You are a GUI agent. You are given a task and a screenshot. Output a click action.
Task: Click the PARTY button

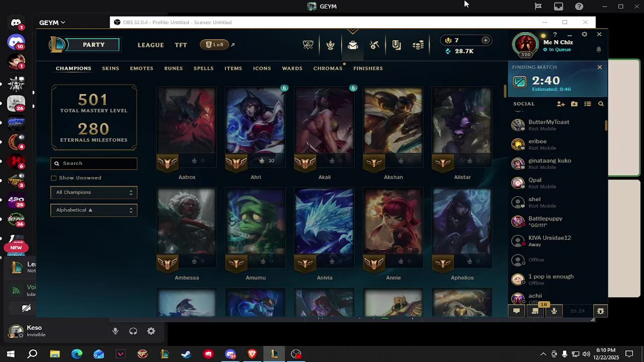(x=94, y=45)
